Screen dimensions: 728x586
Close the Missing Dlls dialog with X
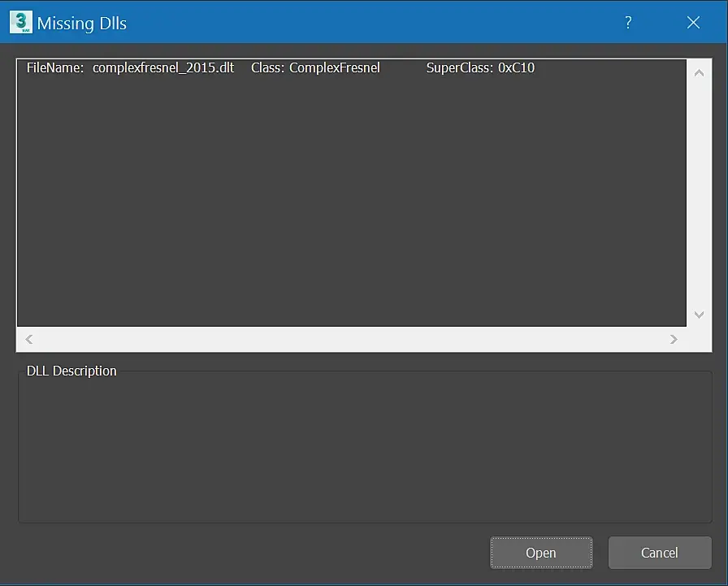tap(693, 22)
